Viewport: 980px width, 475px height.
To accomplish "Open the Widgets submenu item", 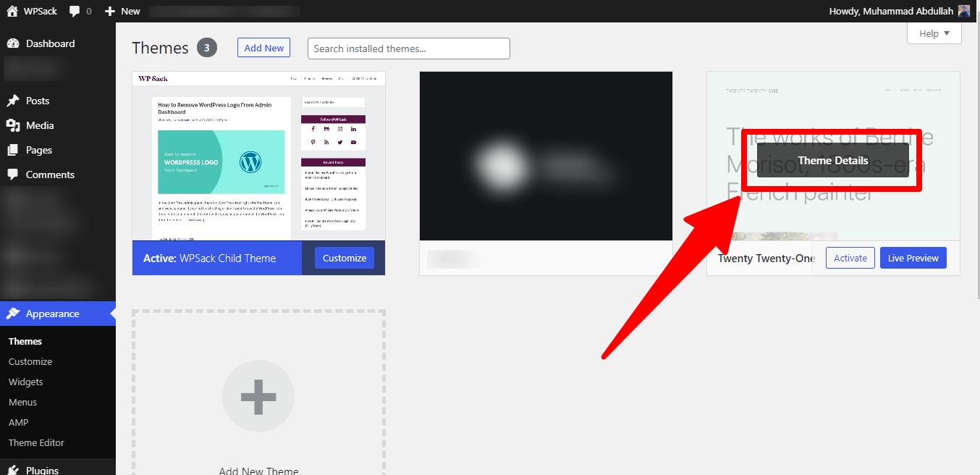I will pos(26,382).
